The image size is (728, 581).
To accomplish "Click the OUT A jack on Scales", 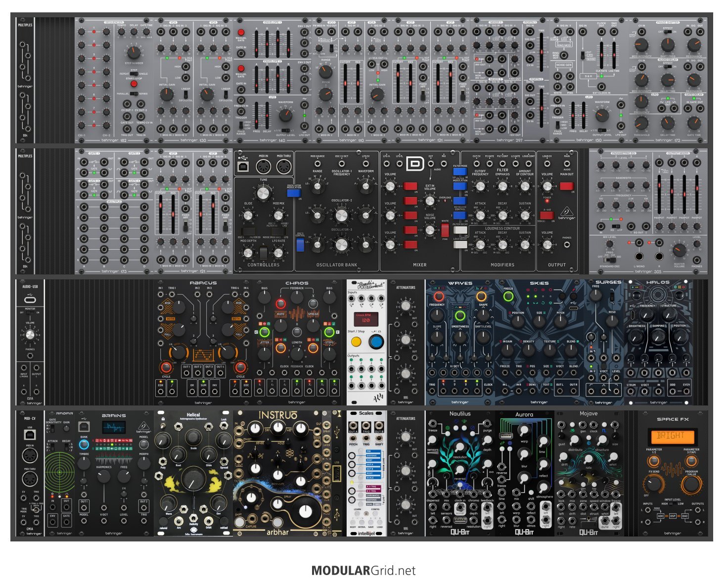I will click(353, 425).
